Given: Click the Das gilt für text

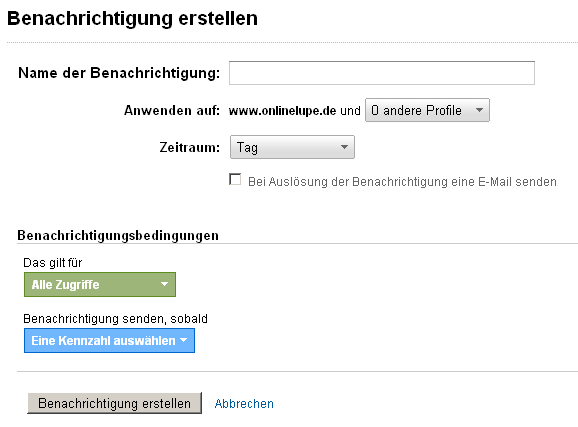Looking at the screenshot, I should 53,263.
